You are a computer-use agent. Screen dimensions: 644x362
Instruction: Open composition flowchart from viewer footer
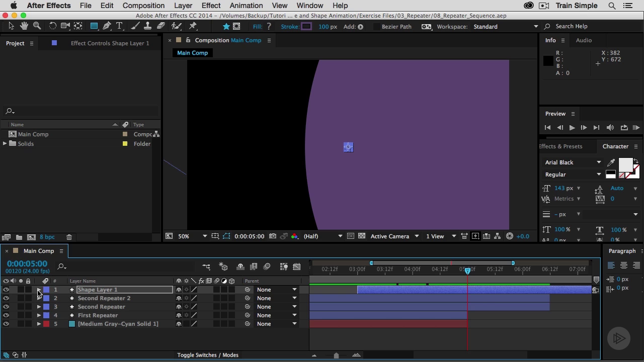click(x=498, y=236)
